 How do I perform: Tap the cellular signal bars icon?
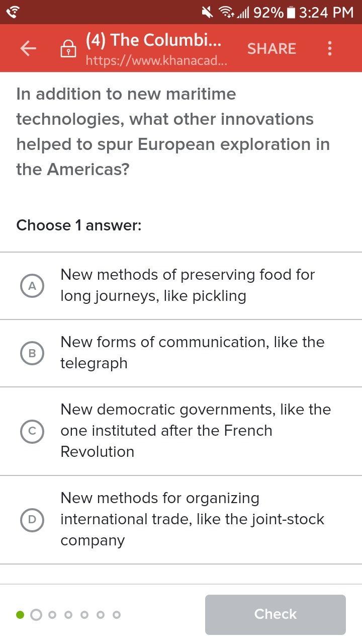point(244,12)
